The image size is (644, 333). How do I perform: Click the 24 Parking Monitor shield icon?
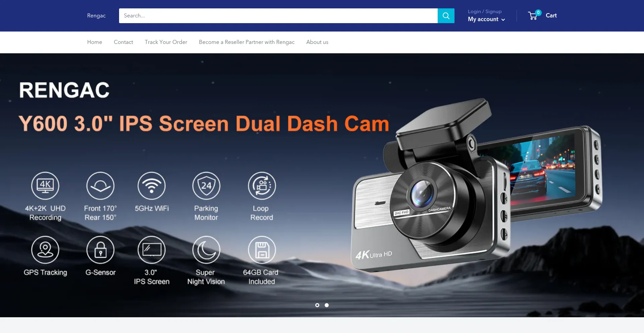(x=206, y=185)
